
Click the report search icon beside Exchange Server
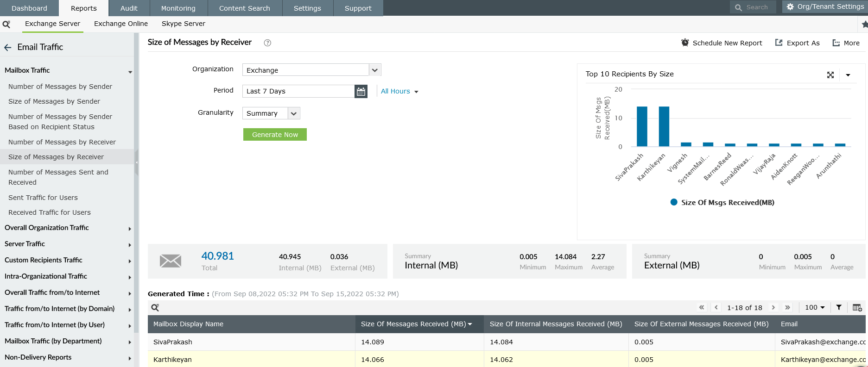tap(6, 24)
